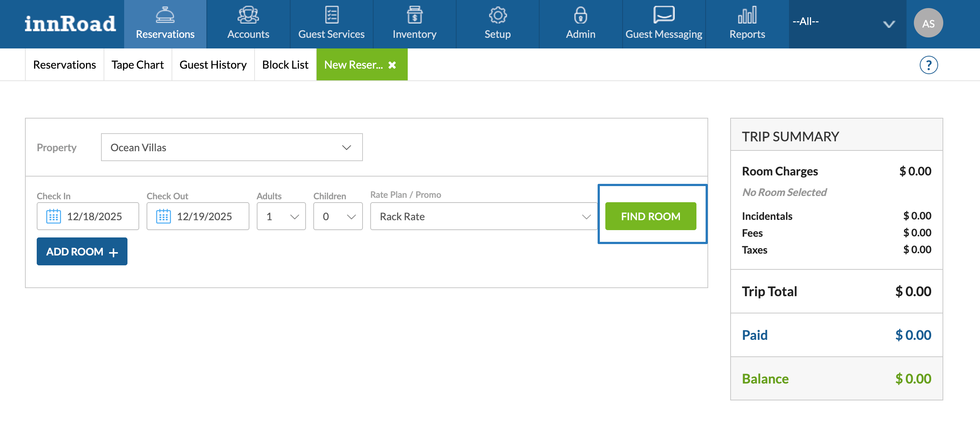Open Reports bar chart icon
980x436 pixels.
pyautogui.click(x=747, y=15)
